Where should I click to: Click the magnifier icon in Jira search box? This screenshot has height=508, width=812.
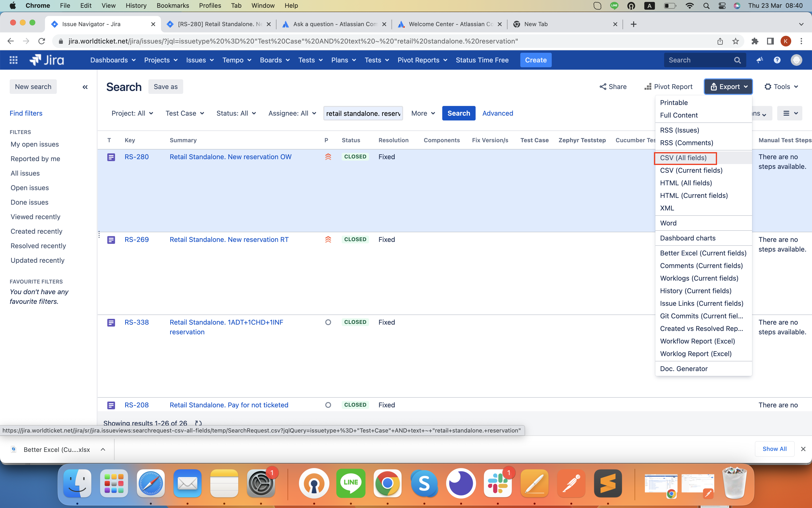coord(737,60)
